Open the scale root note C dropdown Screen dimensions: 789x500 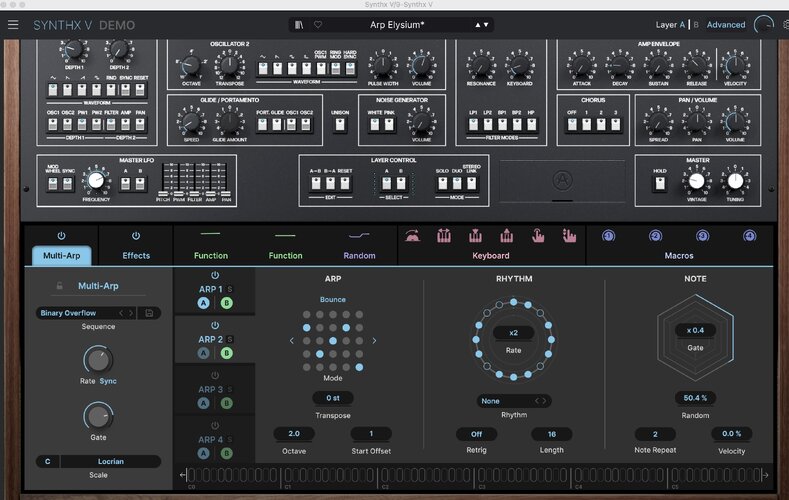[47, 461]
